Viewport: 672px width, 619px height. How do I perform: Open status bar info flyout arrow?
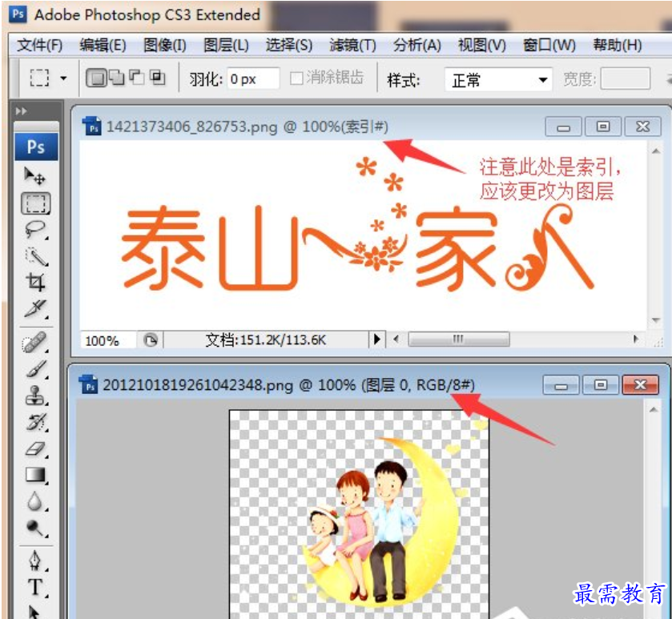pyautogui.click(x=377, y=340)
